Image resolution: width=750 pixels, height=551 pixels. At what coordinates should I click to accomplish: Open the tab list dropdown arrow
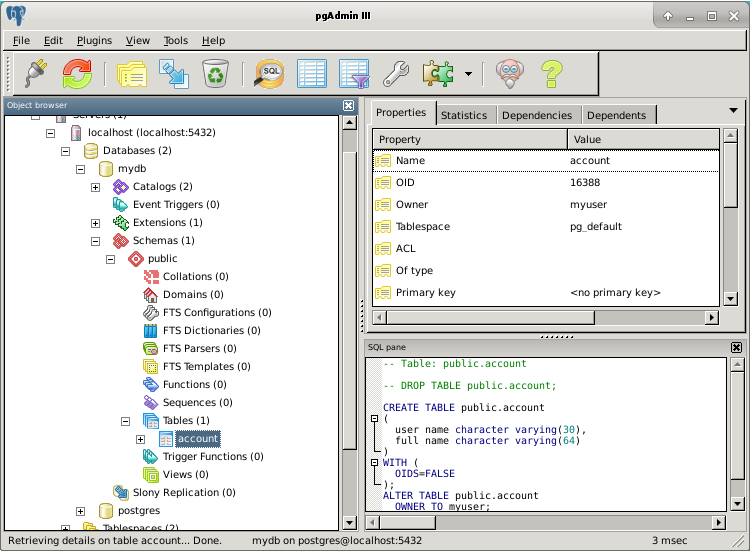[x=733, y=110]
